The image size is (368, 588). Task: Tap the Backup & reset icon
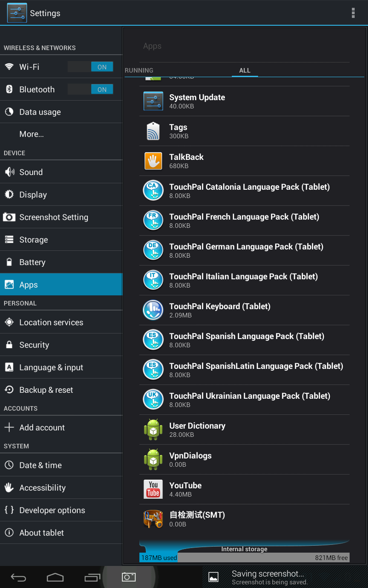[9, 390]
